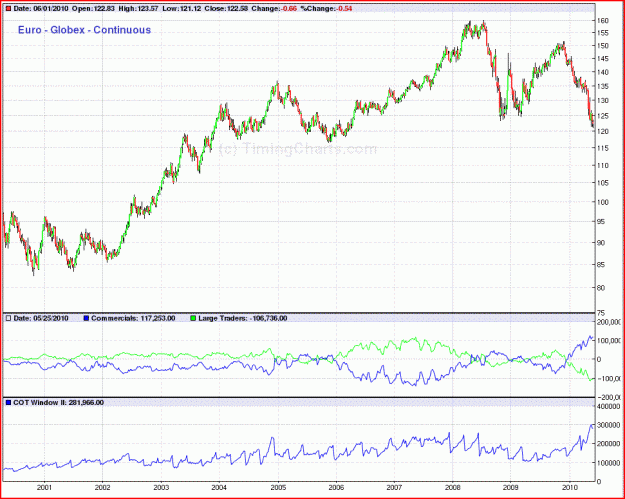Screen dimensions: 625x499
Task: Click the 120 price axis label
Action: (603, 132)
